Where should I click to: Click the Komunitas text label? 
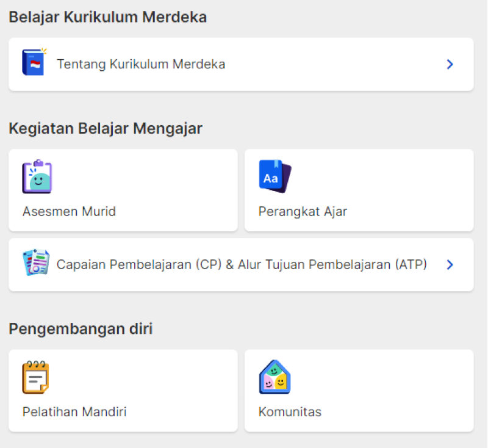pyautogui.click(x=290, y=412)
